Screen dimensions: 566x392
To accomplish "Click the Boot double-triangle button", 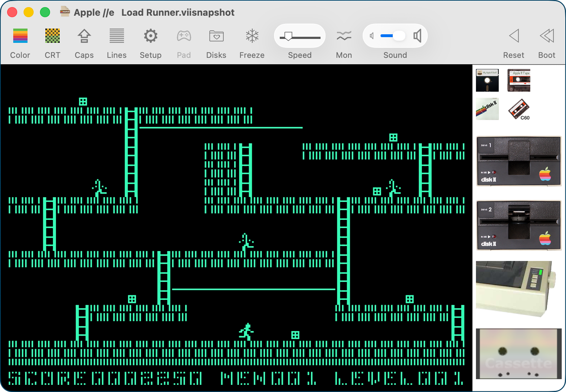I will pos(547,36).
